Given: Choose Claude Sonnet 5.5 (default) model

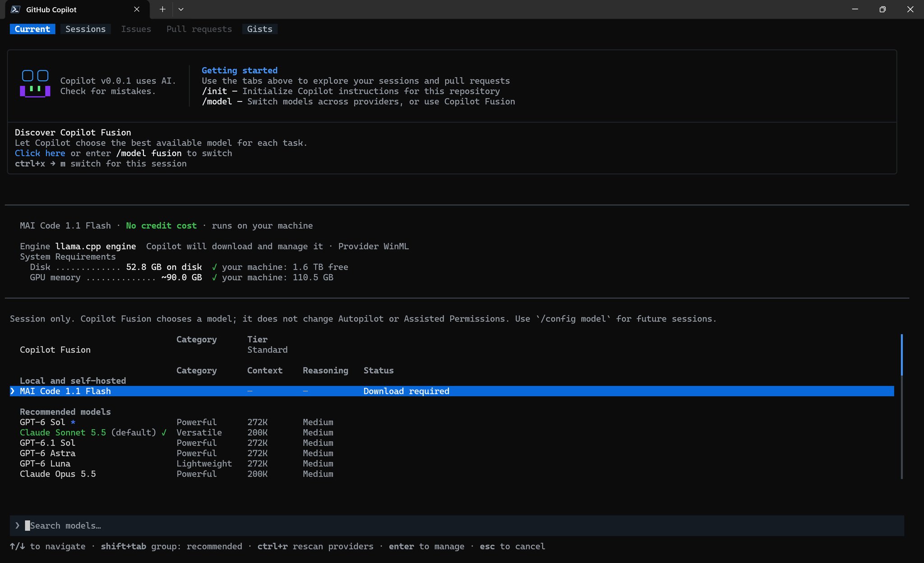Looking at the screenshot, I should (452, 433).
